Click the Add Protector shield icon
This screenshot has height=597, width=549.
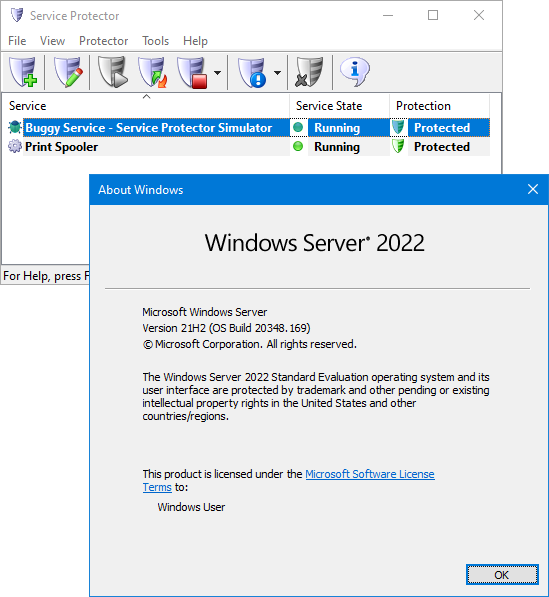(23, 72)
